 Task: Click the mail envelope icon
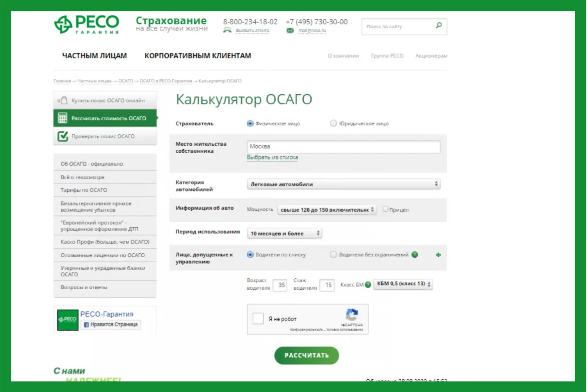click(290, 31)
